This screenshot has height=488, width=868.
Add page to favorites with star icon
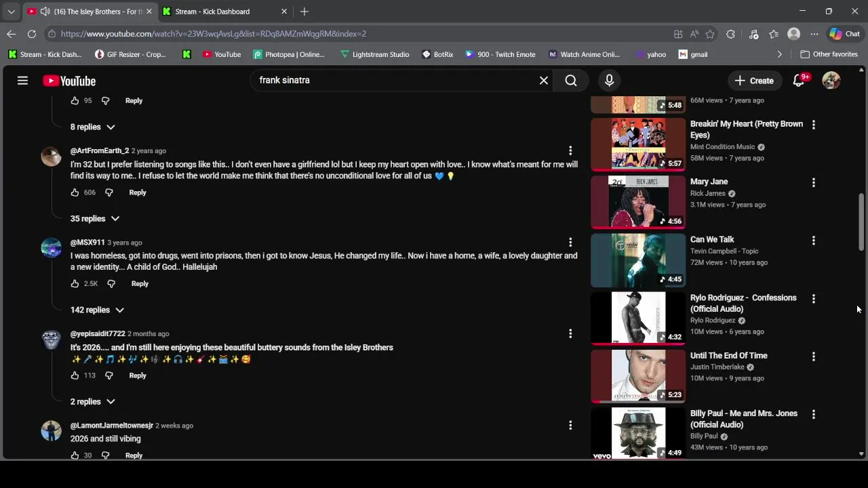[x=710, y=34]
